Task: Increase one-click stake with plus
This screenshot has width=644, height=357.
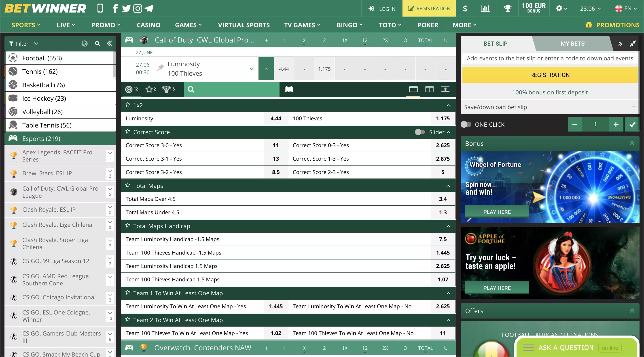Action: pyautogui.click(x=616, y=124)
